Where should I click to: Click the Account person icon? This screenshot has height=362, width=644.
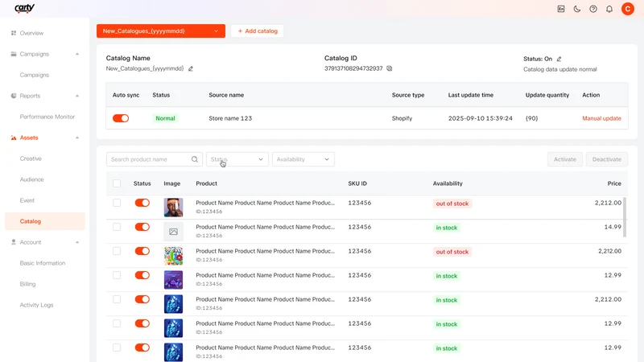pyautogui.click(x=14, y=242)
